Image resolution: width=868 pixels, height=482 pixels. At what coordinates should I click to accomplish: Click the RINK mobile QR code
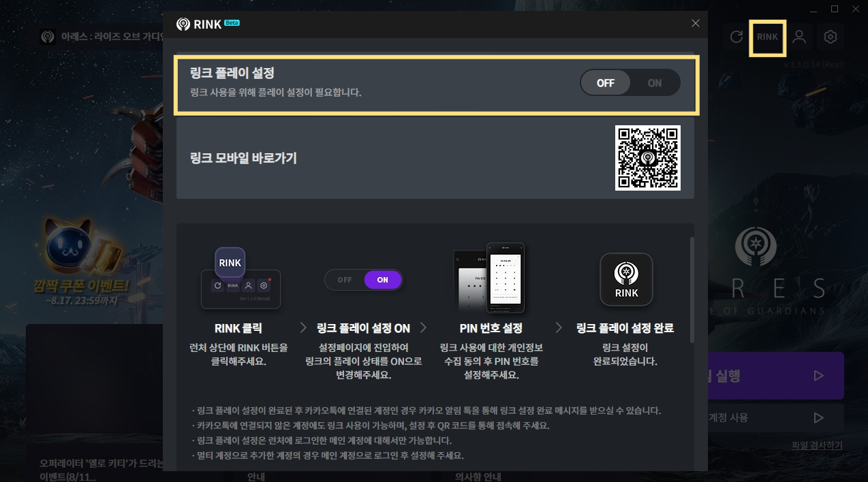tap(647, 158)
